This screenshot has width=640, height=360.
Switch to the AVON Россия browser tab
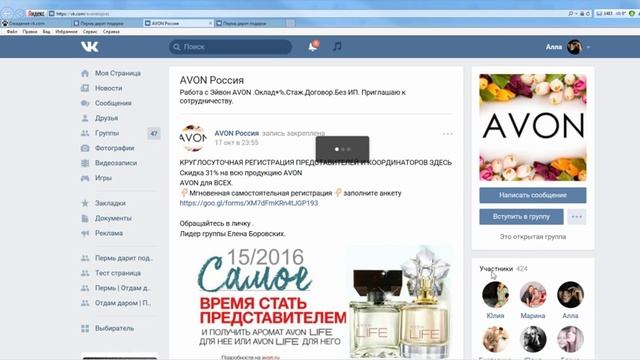[178, 23]
